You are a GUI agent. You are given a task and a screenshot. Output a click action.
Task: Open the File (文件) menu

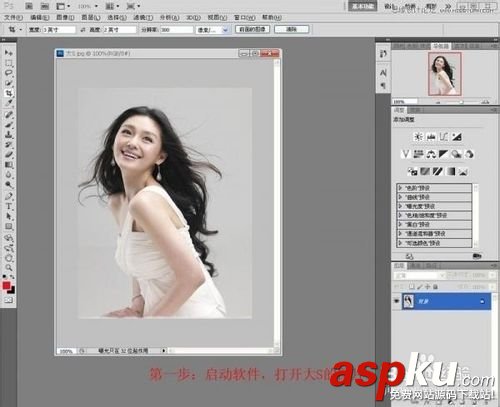[13, 17]
